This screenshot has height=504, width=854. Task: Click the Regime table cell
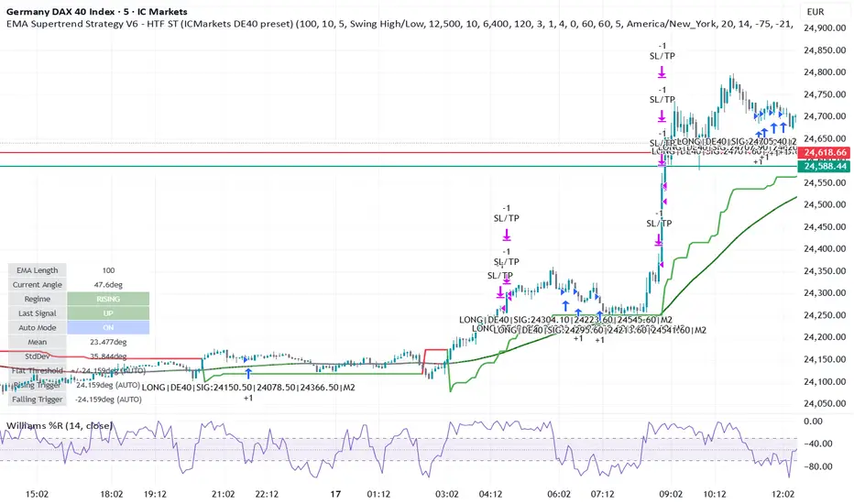tap(37, 299)
